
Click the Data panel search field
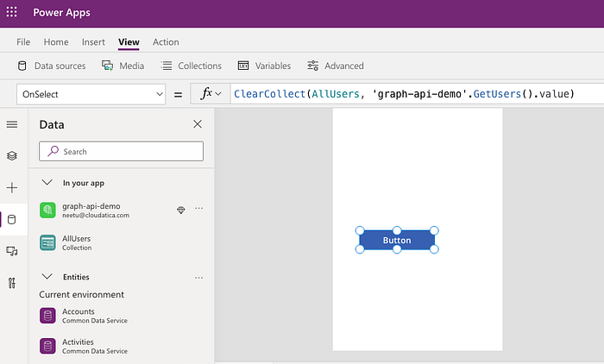(121, 151)
